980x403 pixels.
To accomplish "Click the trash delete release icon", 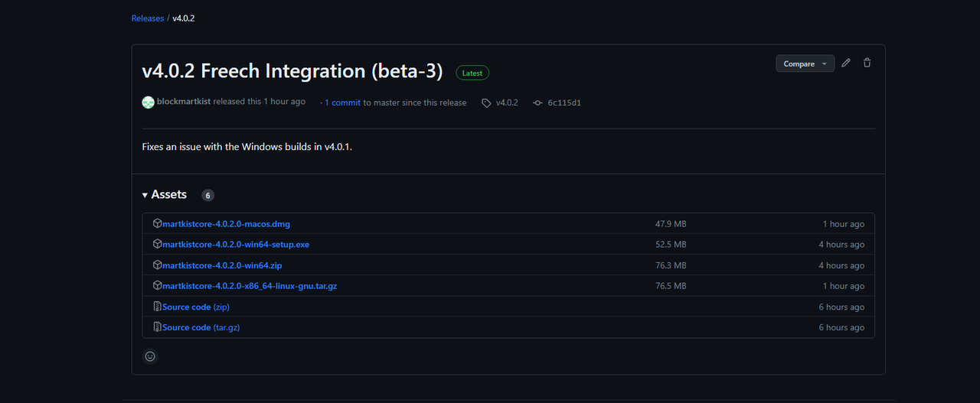I will click(x=867, y=63).
